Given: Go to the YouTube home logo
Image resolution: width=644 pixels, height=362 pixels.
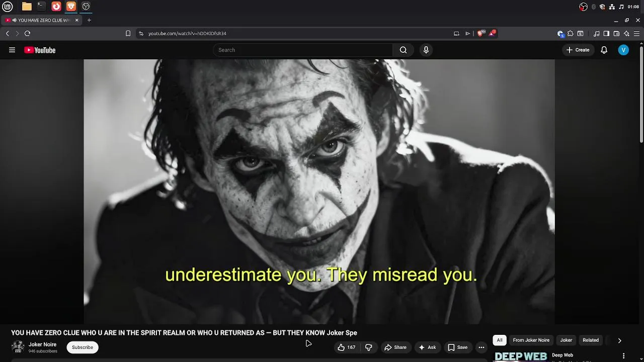Looking at the screenshot, I should [x=40, y=50].
